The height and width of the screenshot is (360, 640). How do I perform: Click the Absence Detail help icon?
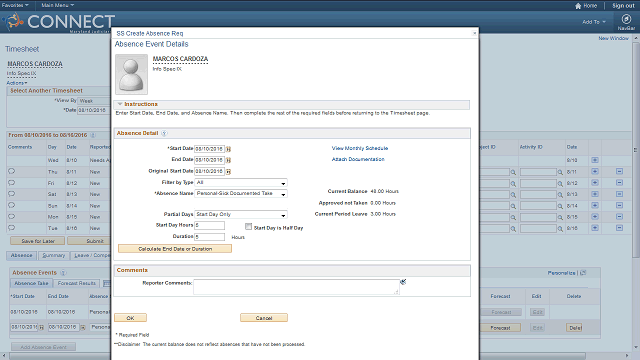point(164,133)
